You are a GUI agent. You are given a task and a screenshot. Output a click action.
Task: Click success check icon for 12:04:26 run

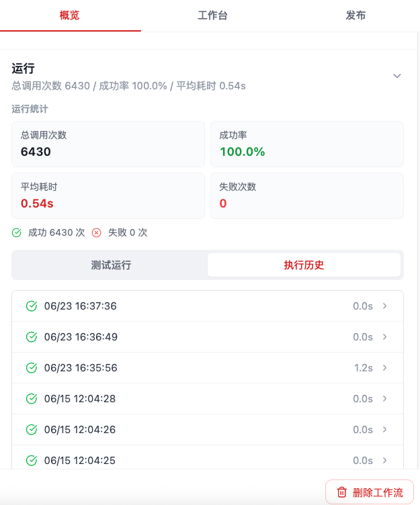click(x=32, y=430)
